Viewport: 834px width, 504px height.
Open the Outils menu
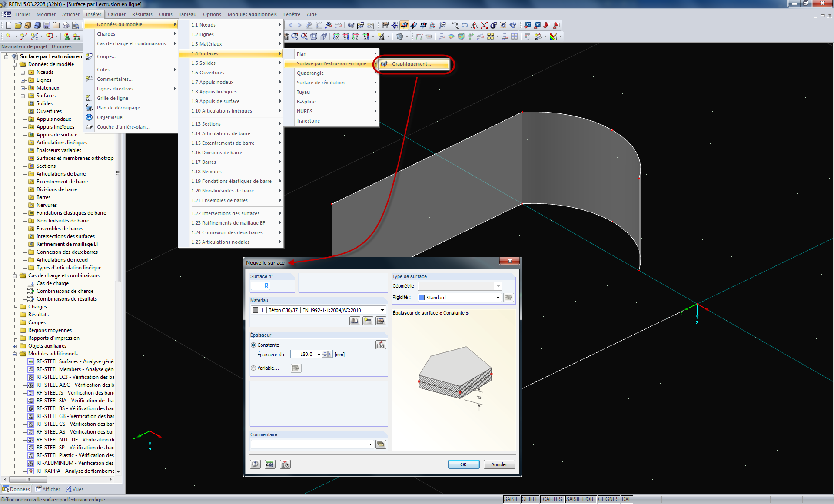[166, 14]
